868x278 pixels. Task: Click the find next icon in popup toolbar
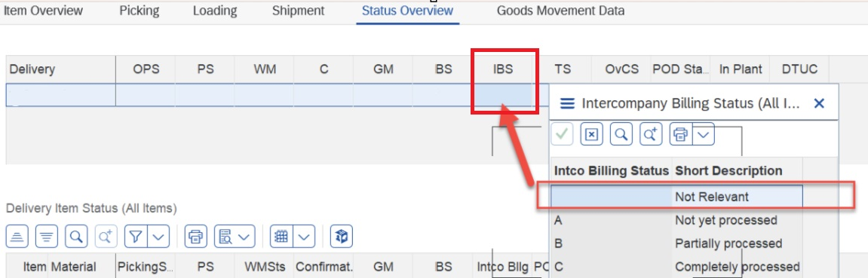[651, 134]
